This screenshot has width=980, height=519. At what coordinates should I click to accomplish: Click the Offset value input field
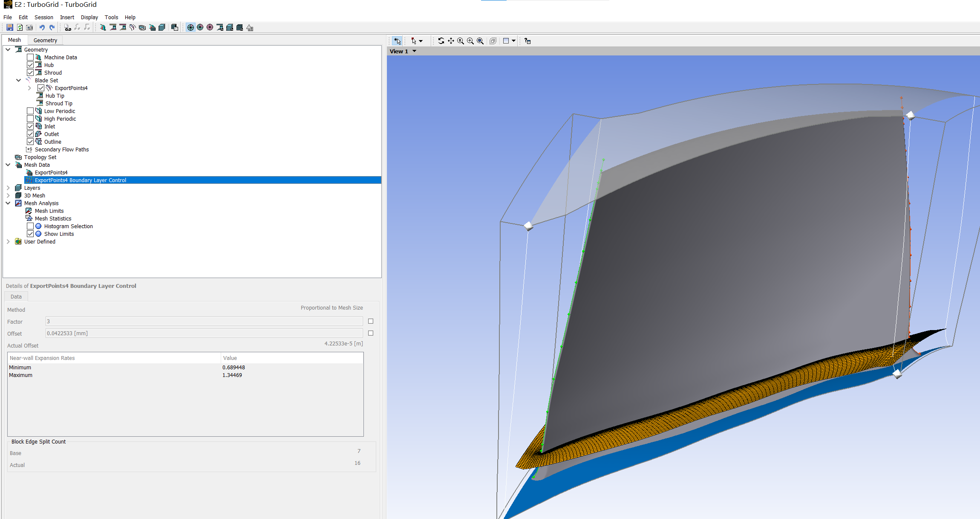pyautogui.click(x=204, y=333)
